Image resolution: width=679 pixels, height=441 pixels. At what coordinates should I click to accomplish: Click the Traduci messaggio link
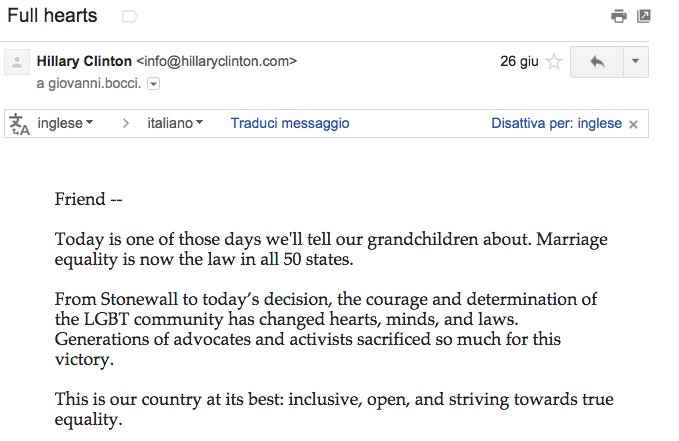click(290, 124)
